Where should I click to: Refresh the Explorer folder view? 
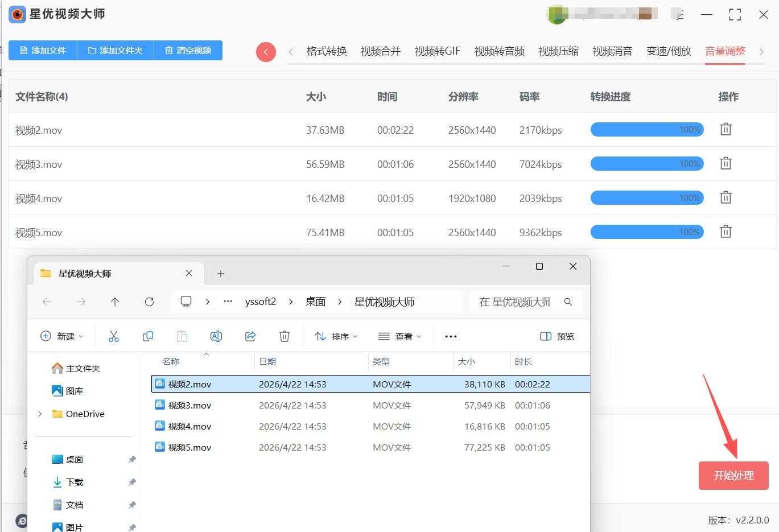pos(149,302)
